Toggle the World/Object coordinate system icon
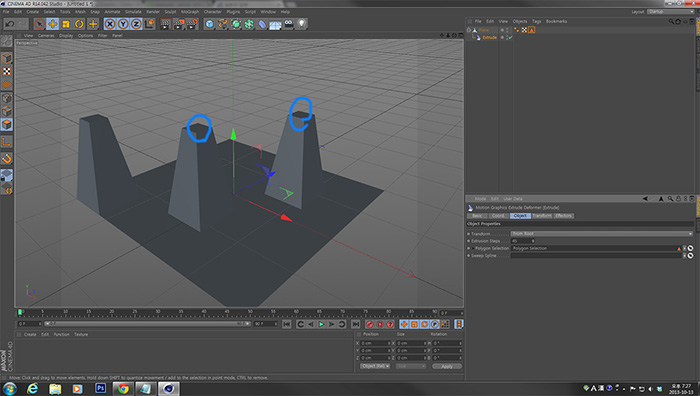 (150, 24)
